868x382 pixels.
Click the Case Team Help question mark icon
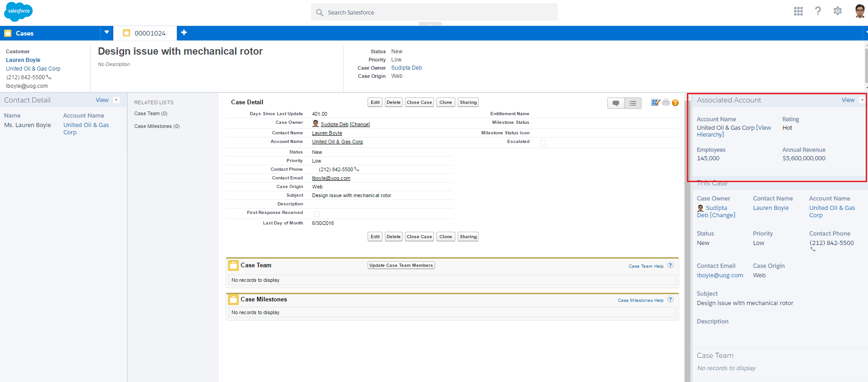tap(670, 265)
